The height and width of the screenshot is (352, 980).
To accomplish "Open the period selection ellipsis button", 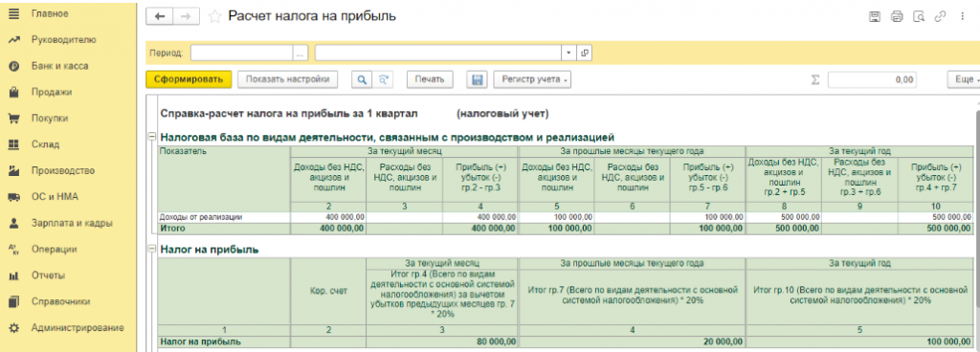I will (301, 53).
